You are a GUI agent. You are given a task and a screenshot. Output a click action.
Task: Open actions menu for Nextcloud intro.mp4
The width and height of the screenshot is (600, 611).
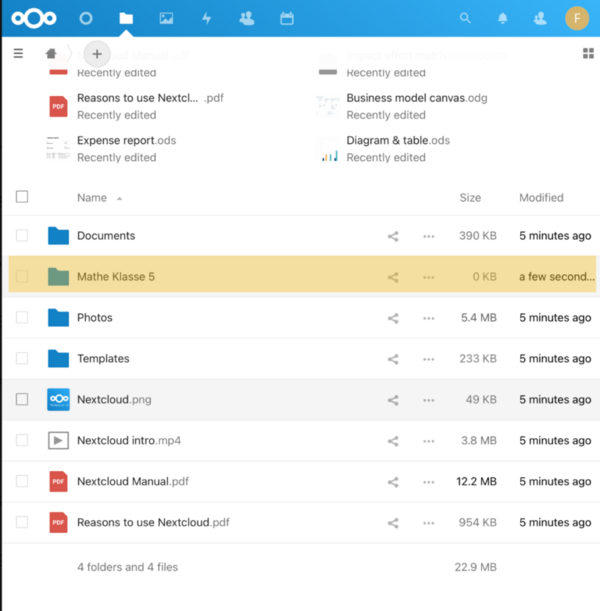[x=429, y=441]
